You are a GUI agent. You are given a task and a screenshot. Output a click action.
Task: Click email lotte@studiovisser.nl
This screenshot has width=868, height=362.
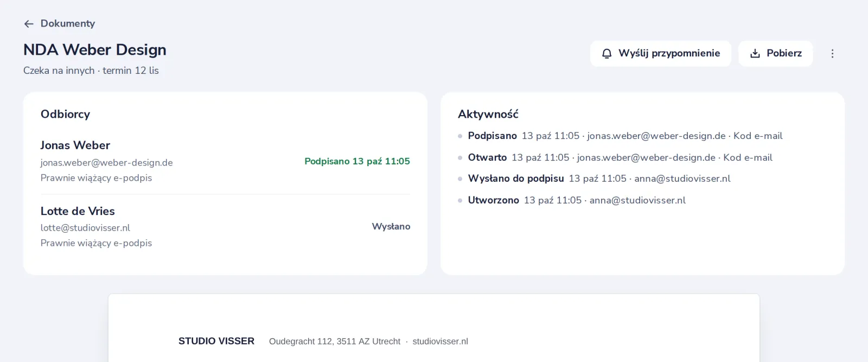[x=85, y=228]
